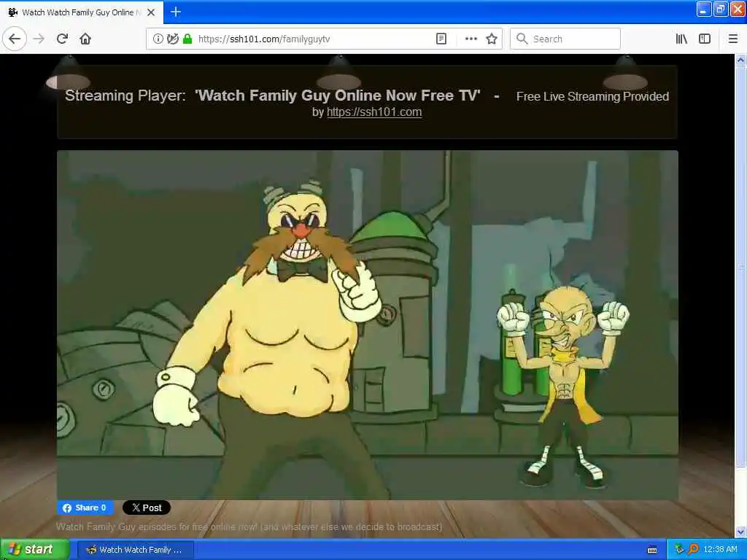Click the streaming video player
This screenshot has width=747, height=560.
pos(368,325)
